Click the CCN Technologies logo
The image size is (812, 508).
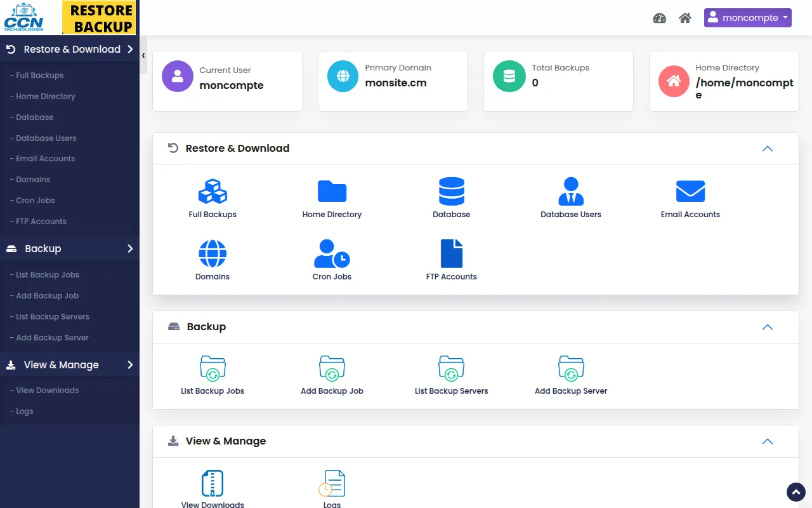click(24, 17)
